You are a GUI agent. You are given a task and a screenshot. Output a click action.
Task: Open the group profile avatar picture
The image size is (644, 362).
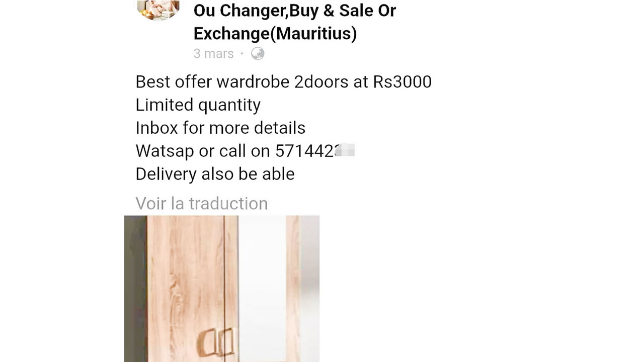coord(158,10)
